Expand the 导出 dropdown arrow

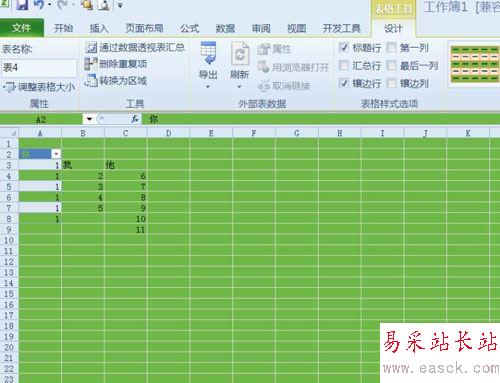[208, 87]
